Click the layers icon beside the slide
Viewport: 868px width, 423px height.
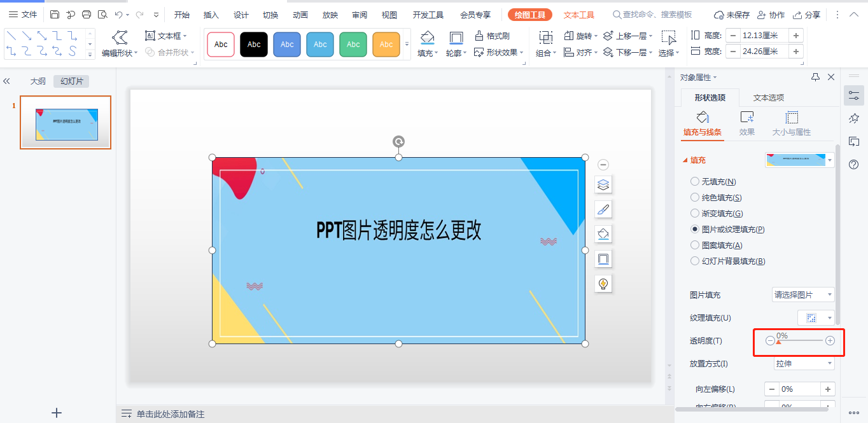(603, 184)
